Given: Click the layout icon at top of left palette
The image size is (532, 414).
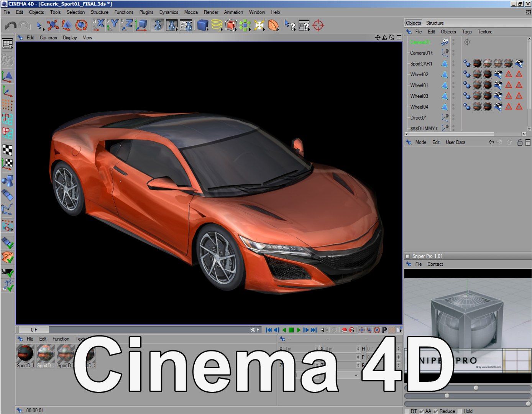Looking at the screenshot, I should coord(7,44).
